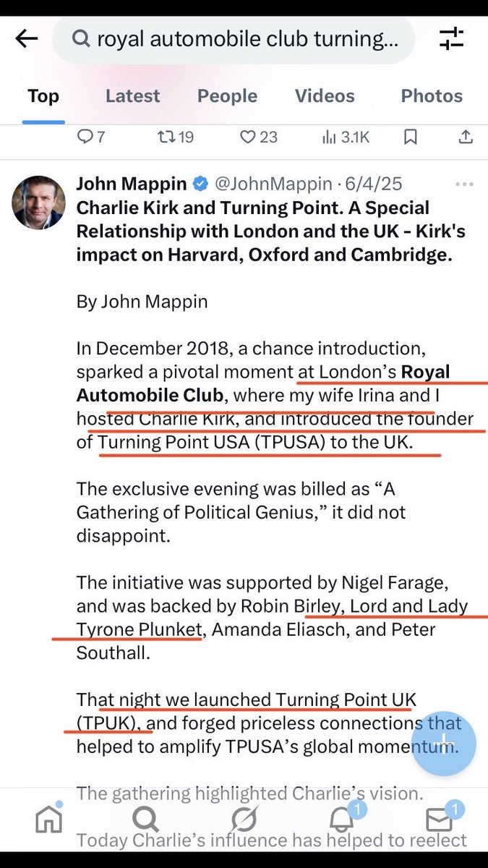Go to Home in bottom navigation

[49, 819]
